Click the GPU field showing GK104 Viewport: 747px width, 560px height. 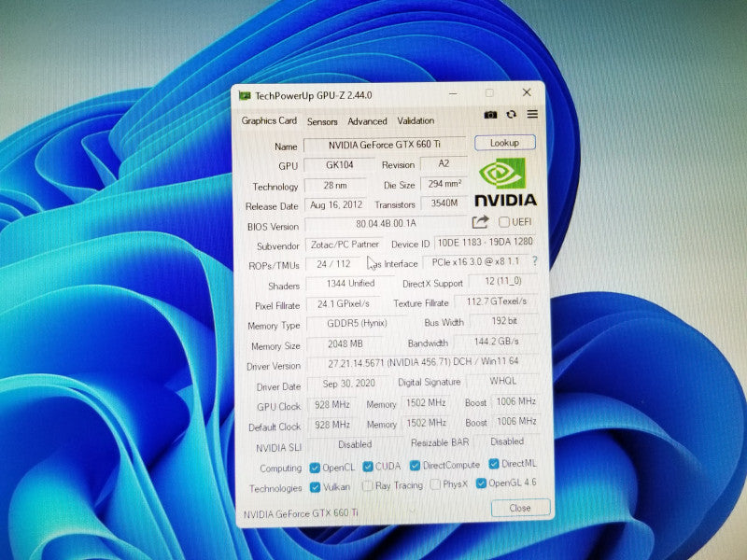[x=339, y=165]
